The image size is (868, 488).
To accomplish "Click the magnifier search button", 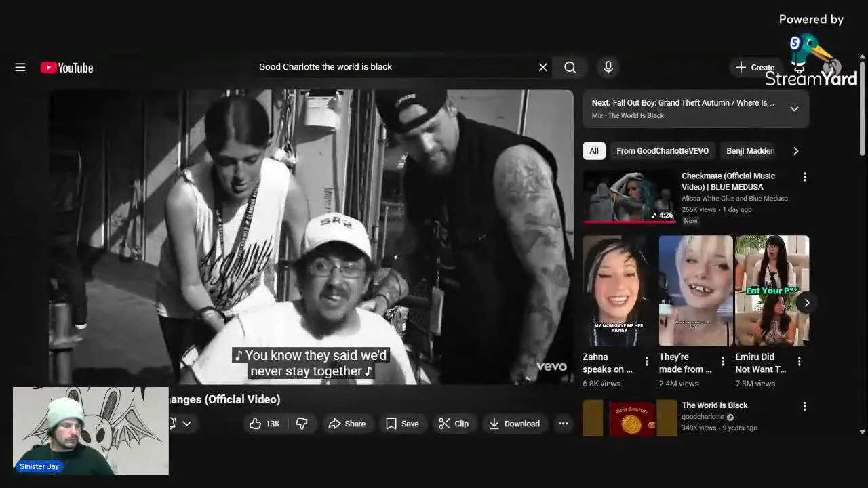I will [x=570, y=67].
